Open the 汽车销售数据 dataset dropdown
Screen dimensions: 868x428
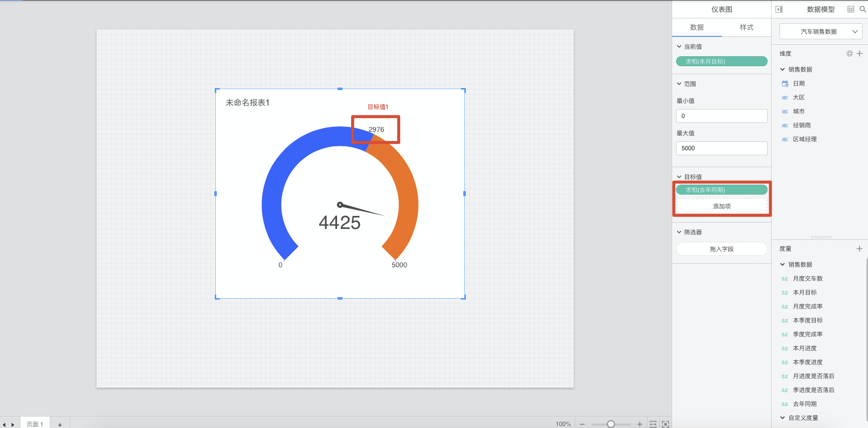(821, 31)
